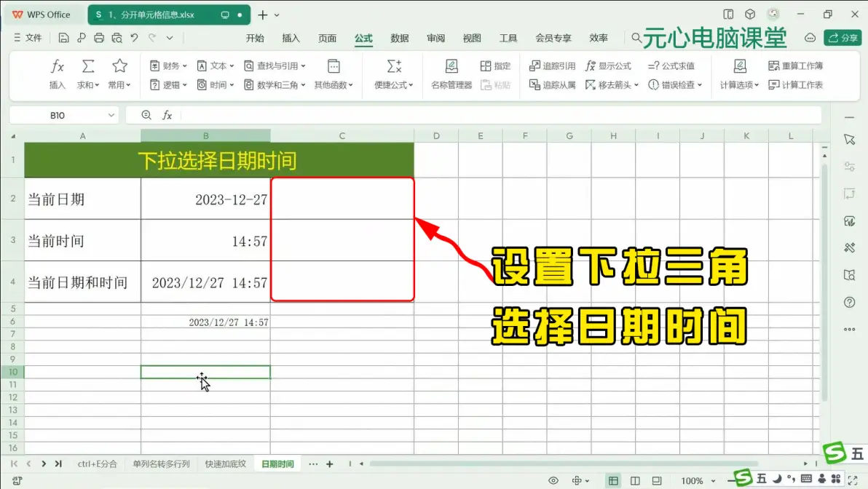868x489 pixels.
Task: Toggle the eye protection mode icon
Action: tap(553, 480)
